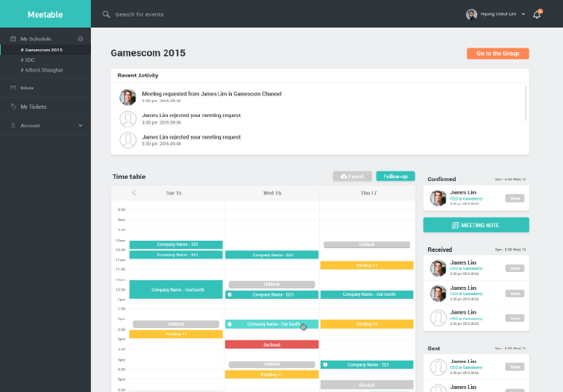Click Pending +3 event on Thursday
Viewport: 563px width, 392px height.
click(367, 324)
